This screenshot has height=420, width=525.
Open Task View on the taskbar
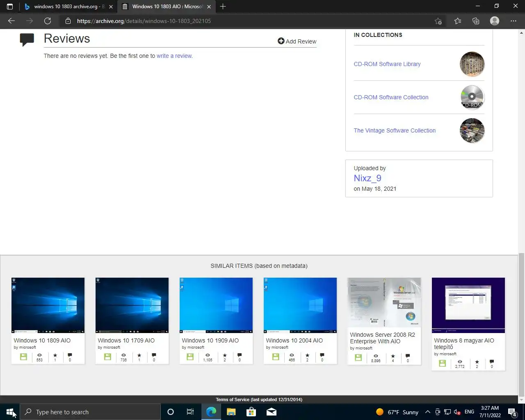[x=190, y=412]
